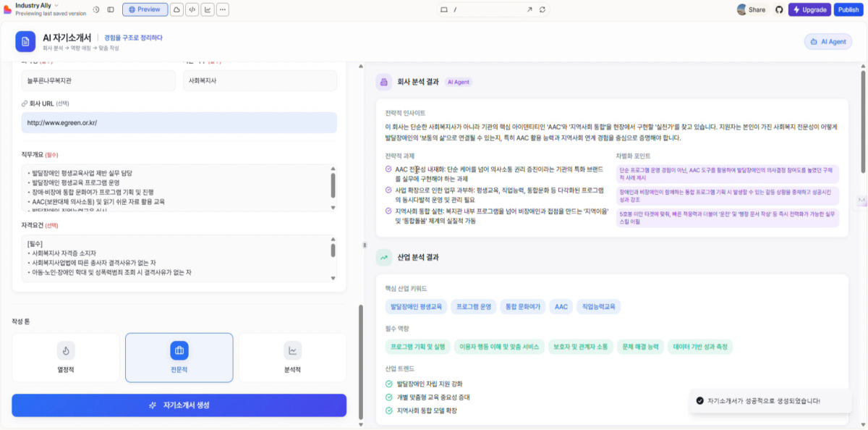Image resolution: width=868 pixels, height=430 pixels.
Task: Step down the 직무개요 textarea scroll arrow
Action: click(333, 206)
